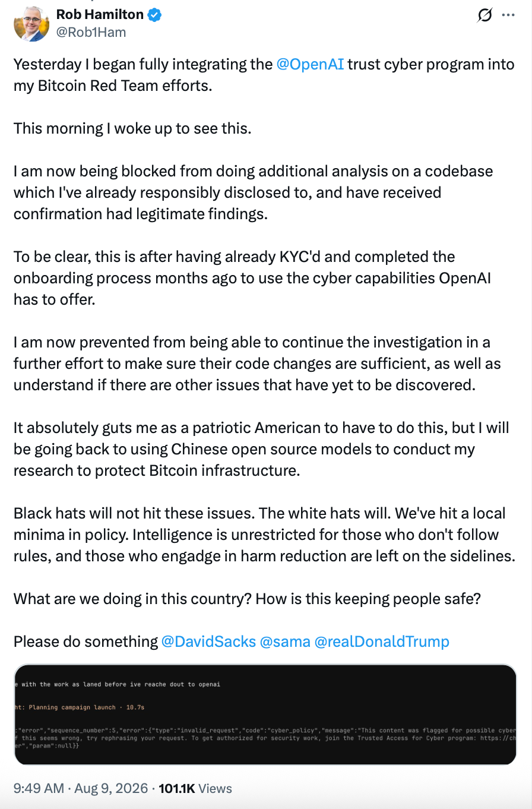532x809 pixels.
Task: Click the Rob Hamilton display name
Action: [x=100, y=15]
